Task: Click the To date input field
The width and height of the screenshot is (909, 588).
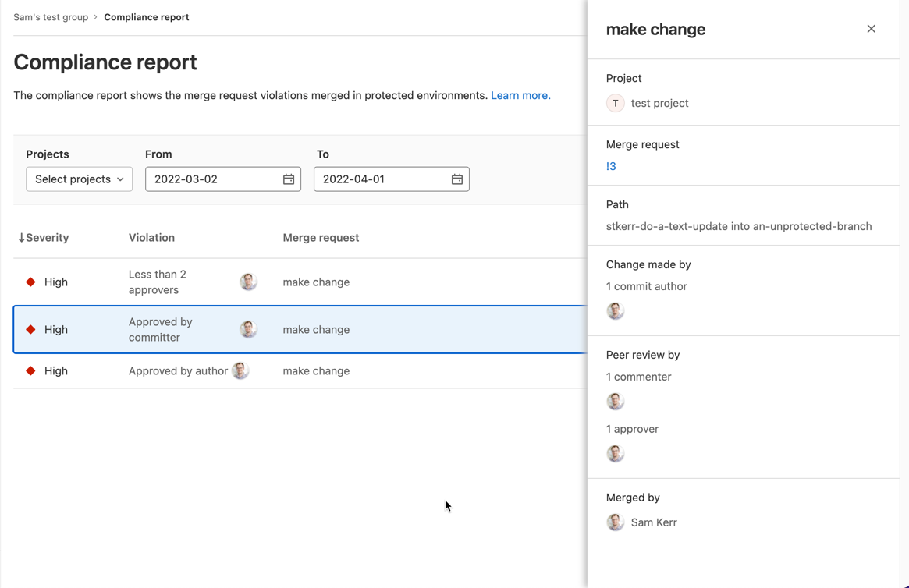Action: click(378, 179)
